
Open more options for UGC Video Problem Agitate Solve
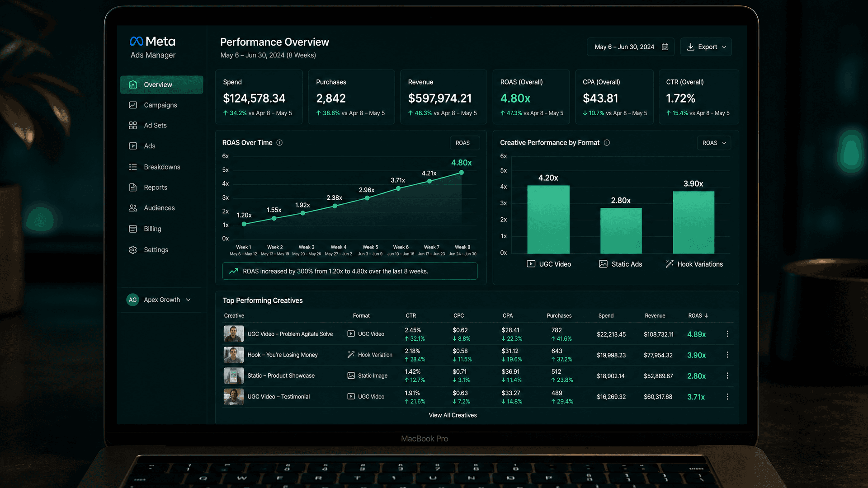727,334
